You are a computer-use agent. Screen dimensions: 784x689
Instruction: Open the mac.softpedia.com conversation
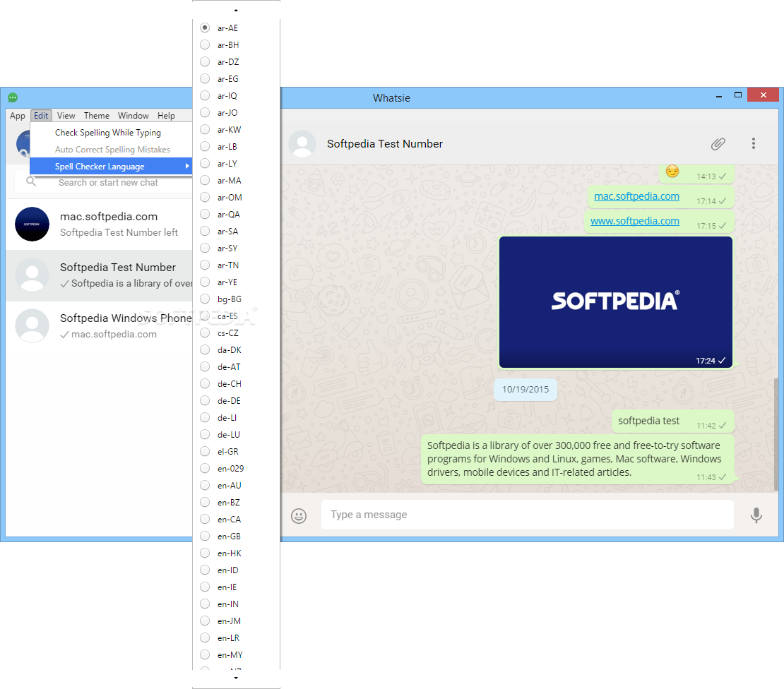pyautogui.click(x=99, y=224)
